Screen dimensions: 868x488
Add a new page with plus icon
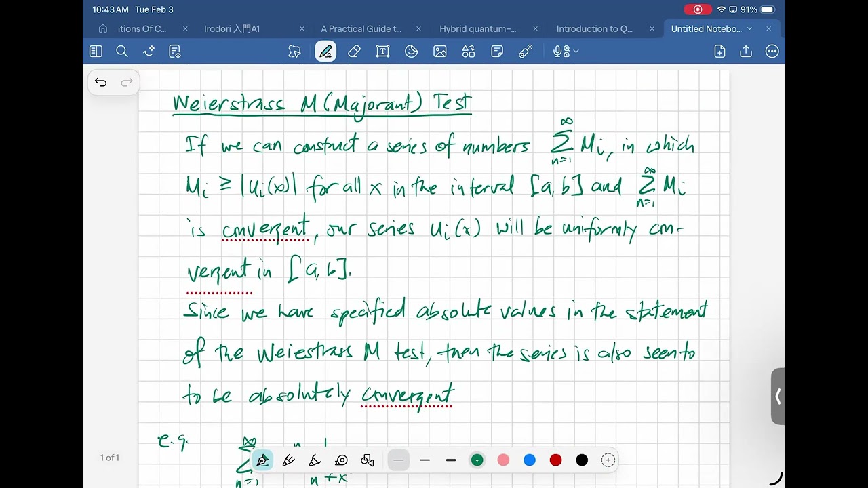(x=719, y=52)
